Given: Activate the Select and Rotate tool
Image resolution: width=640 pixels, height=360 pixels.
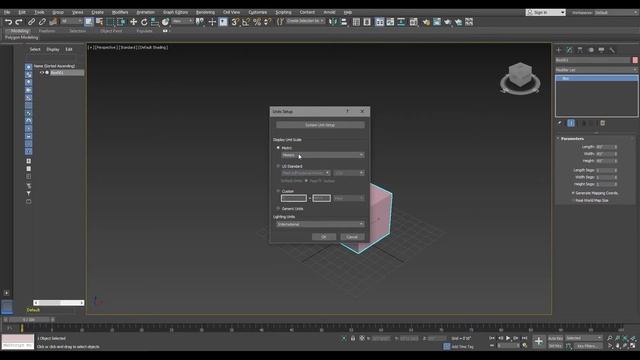Looking at the screenshot, I should [x=144, y=22].
